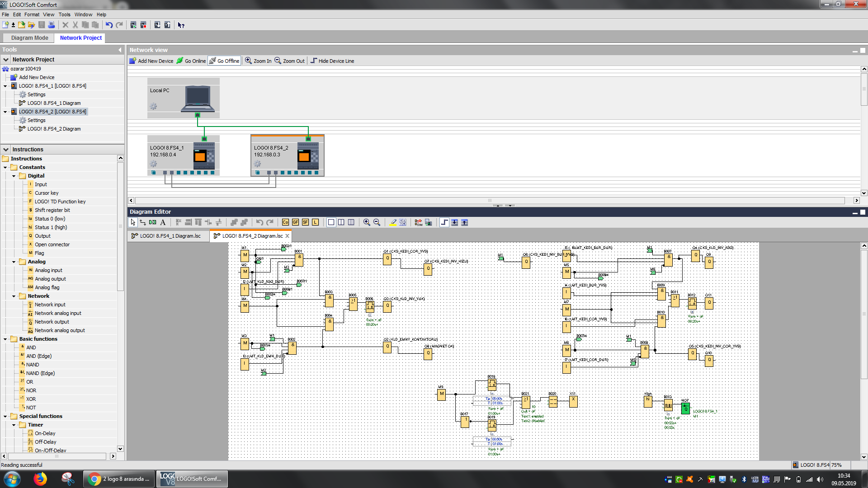The image size is (868, 488).
Task: Collapse the Digital constants folder
Action: 14,176
